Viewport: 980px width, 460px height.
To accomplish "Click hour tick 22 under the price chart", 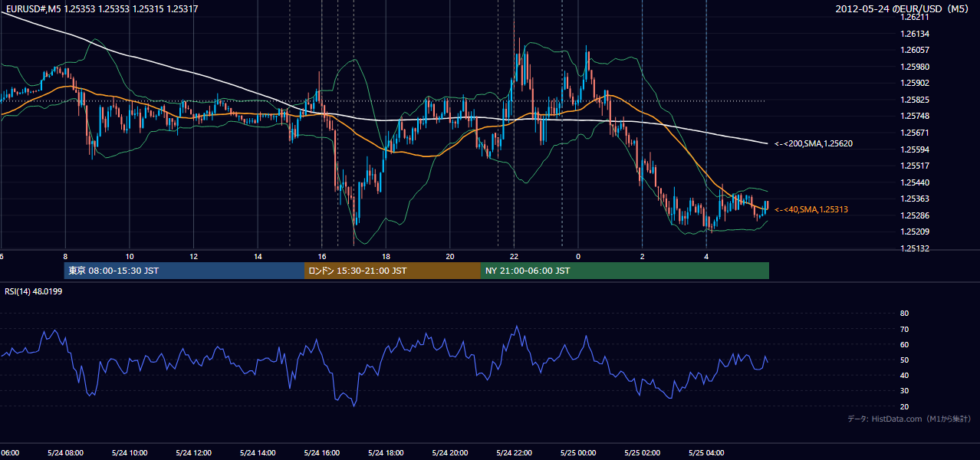I will [514, 256].
